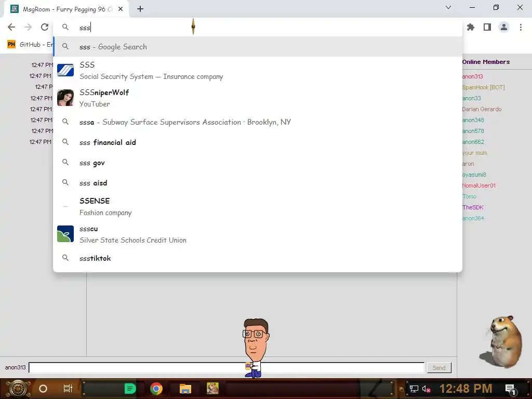The width and height of the screenshot is (532, 399).
Task: Select NomalUser01 in member list
Action: point(478,185)
